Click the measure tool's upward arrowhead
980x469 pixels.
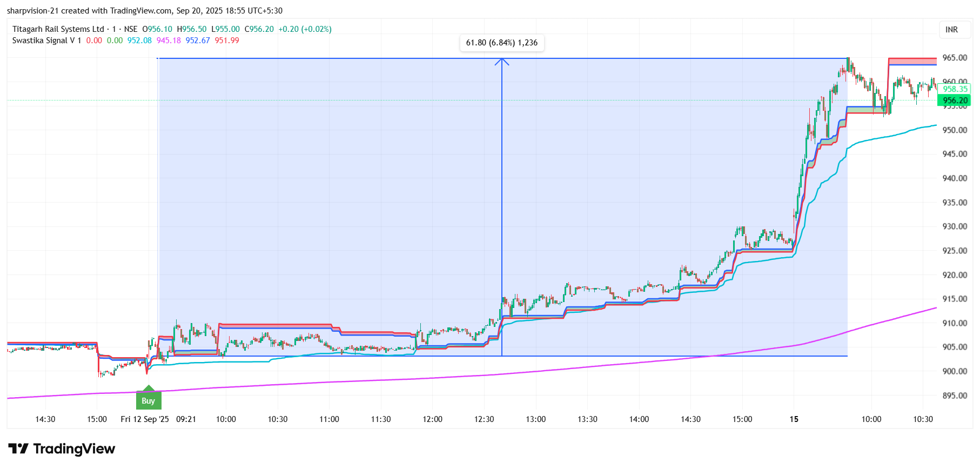pyautogui.click(x=502, y=62)
